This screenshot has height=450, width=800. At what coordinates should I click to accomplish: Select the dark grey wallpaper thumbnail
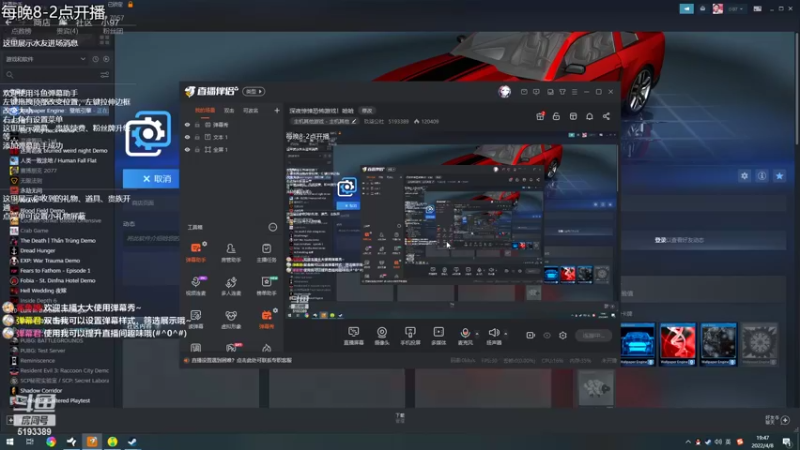(x=718, y=344)
